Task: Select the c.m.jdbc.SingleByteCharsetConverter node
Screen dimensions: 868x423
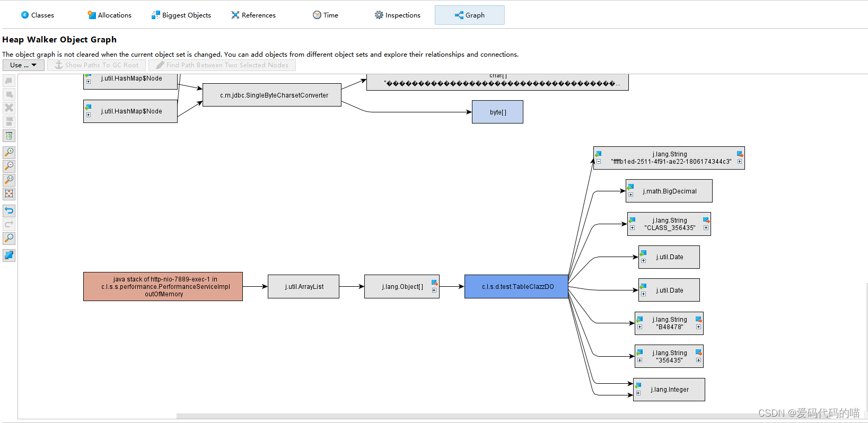Action: [x=272, y=95]
